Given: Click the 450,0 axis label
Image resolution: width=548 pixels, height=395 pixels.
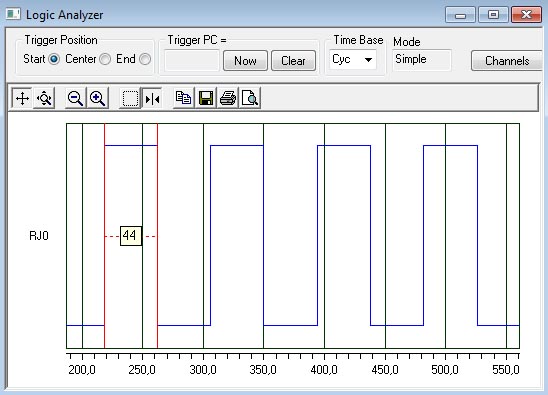Looking at the screenshot, I should click(x=385, y=370).
